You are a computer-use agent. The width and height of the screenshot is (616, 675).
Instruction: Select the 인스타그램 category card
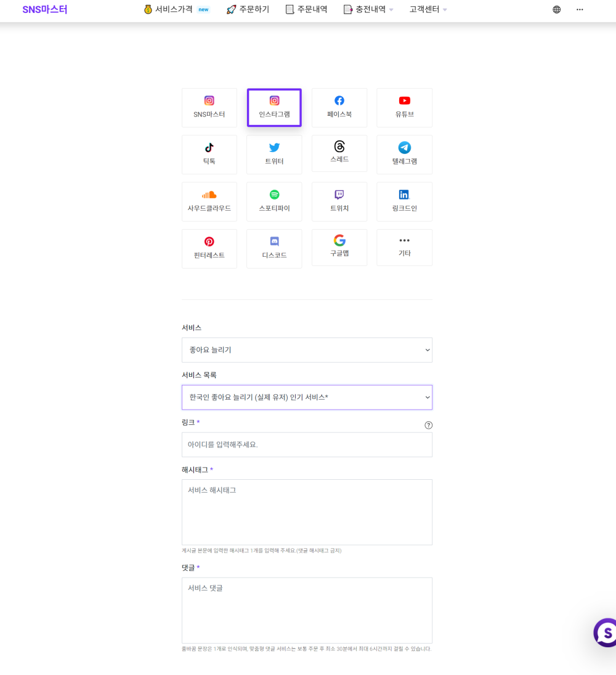274,108
